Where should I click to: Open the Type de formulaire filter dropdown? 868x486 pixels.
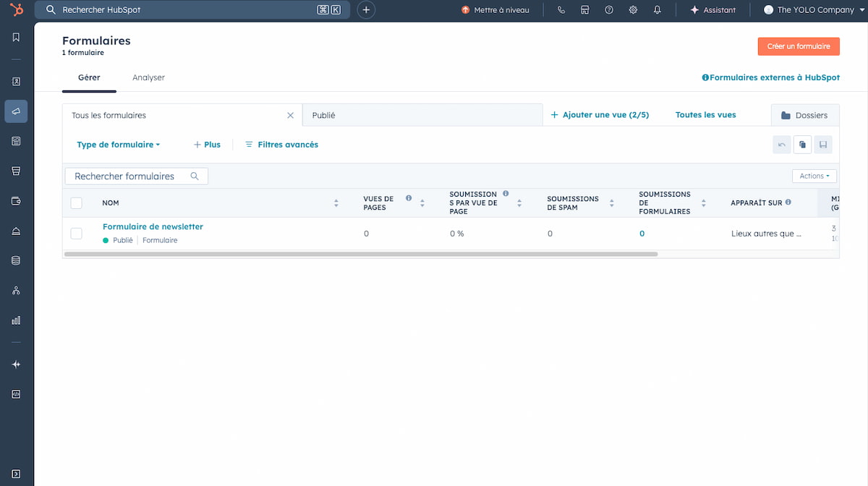[118, 145]
